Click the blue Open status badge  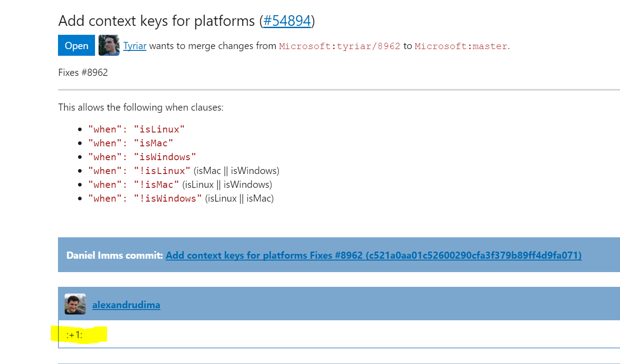point(76,45)
